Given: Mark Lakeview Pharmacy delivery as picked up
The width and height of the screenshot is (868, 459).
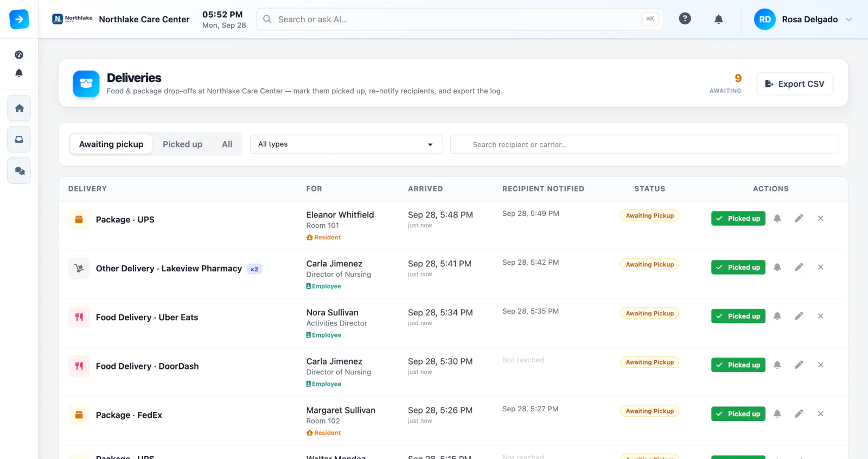Looking at the screenshot, I should [x=738, y=267].
